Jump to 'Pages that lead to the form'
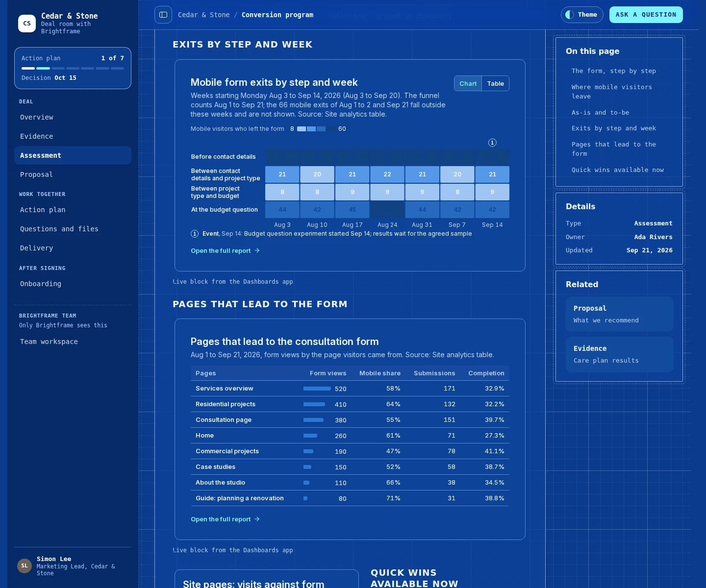 tap(613, 149)
